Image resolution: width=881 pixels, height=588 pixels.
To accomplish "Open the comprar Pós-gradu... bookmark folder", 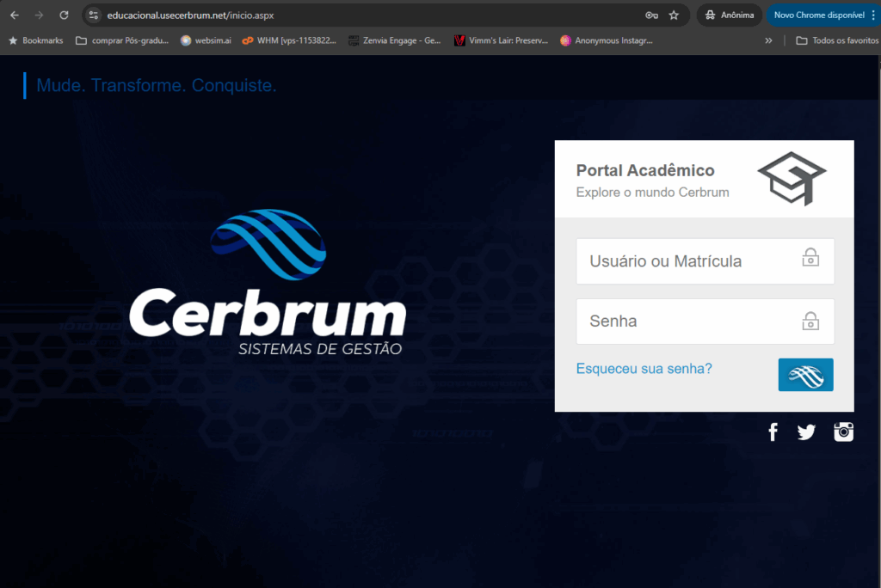I will pos(122,40).
